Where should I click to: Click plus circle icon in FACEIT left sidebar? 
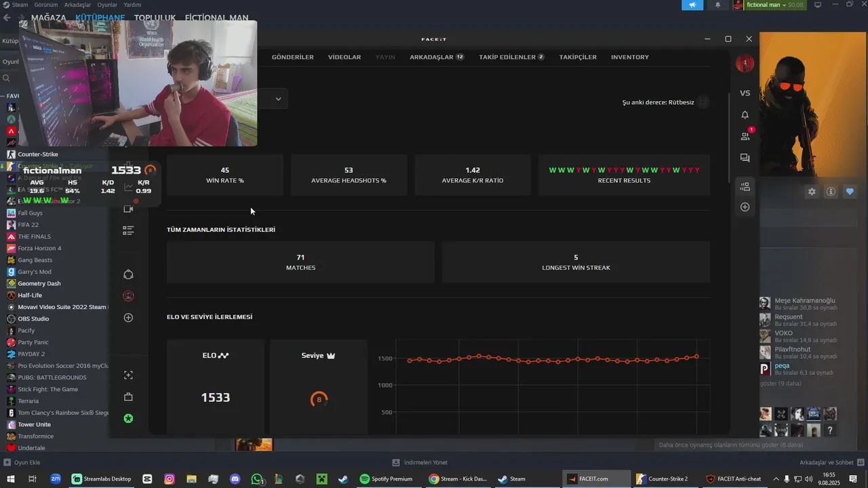click(x=128, y=318)
